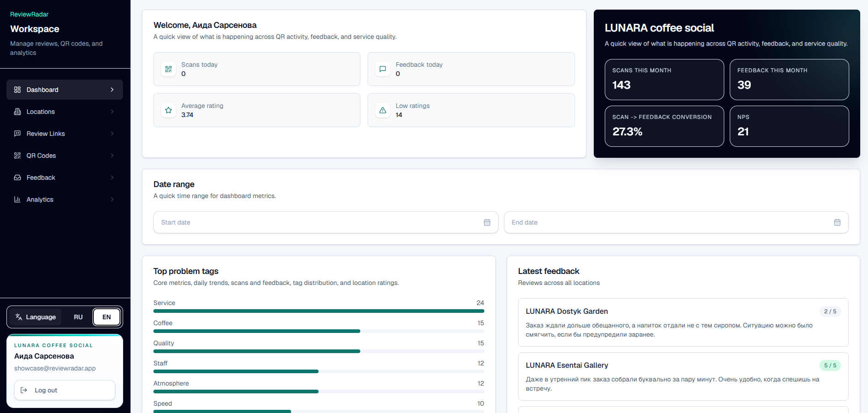Open the Review Links menu item
Image resolution: width=868 pixels, height=413 pixels.
[65, 134]
